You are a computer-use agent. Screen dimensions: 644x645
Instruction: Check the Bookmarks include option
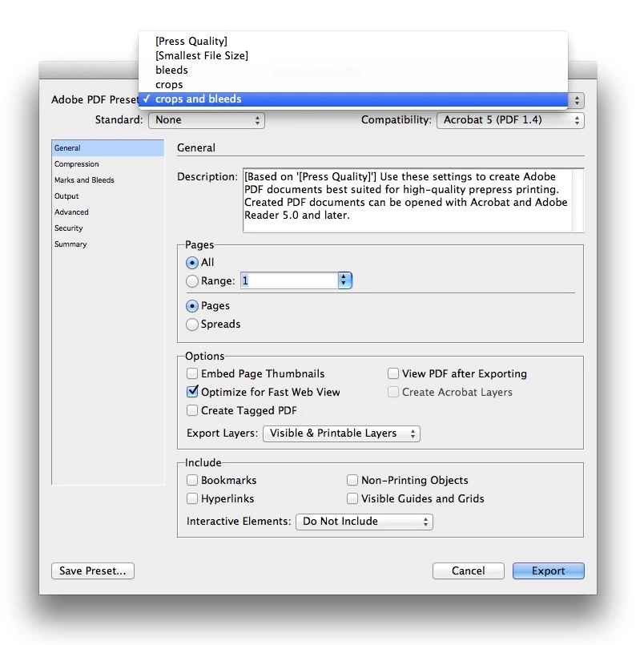192,480
